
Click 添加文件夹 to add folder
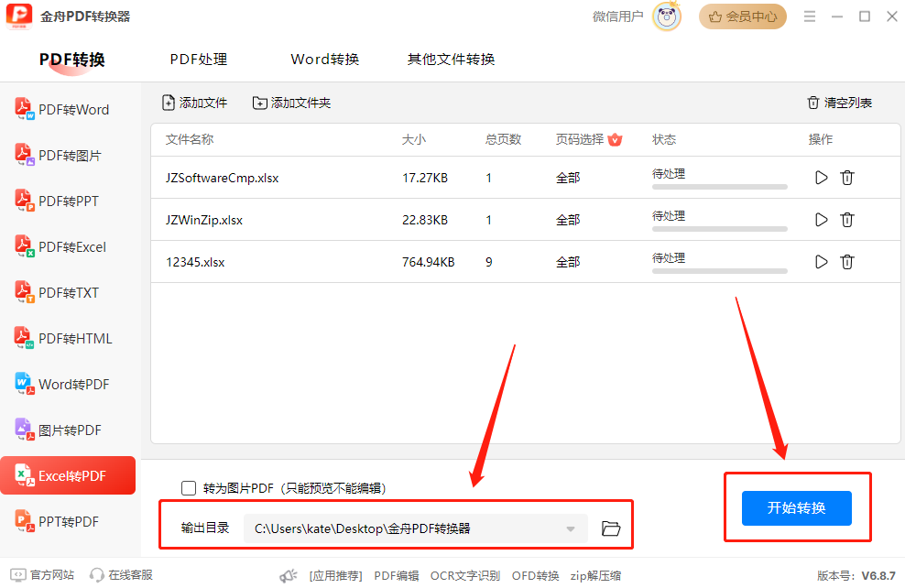(291, 103)
